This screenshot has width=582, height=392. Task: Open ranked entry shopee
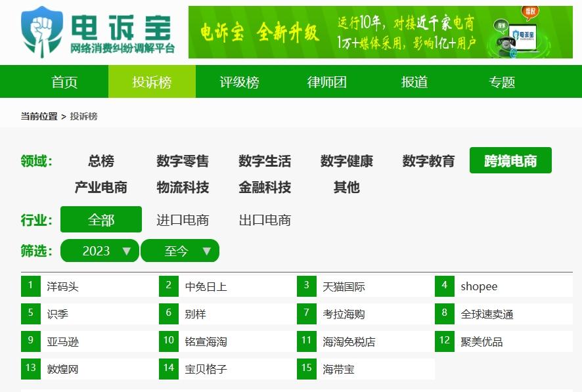point(479,286)
